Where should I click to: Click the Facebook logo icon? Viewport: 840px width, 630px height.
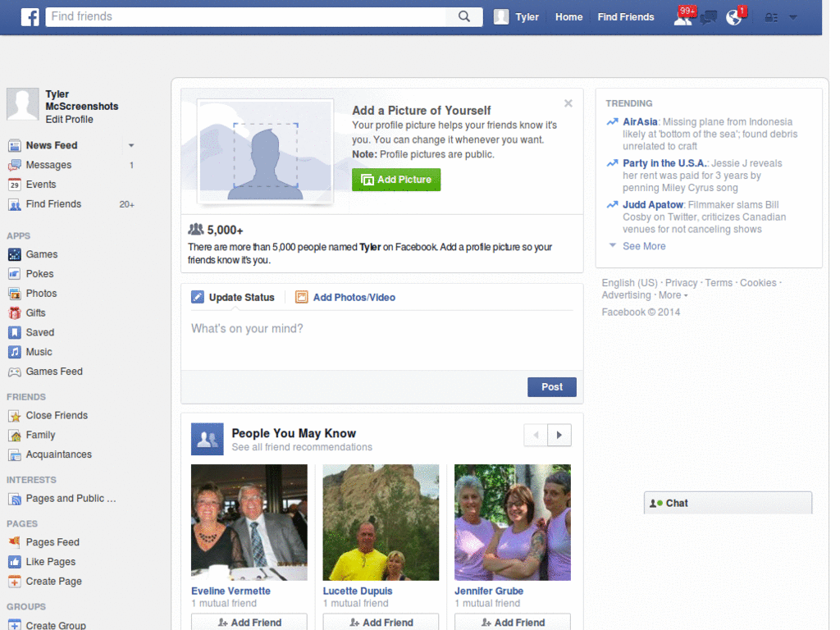click(30, 17)
